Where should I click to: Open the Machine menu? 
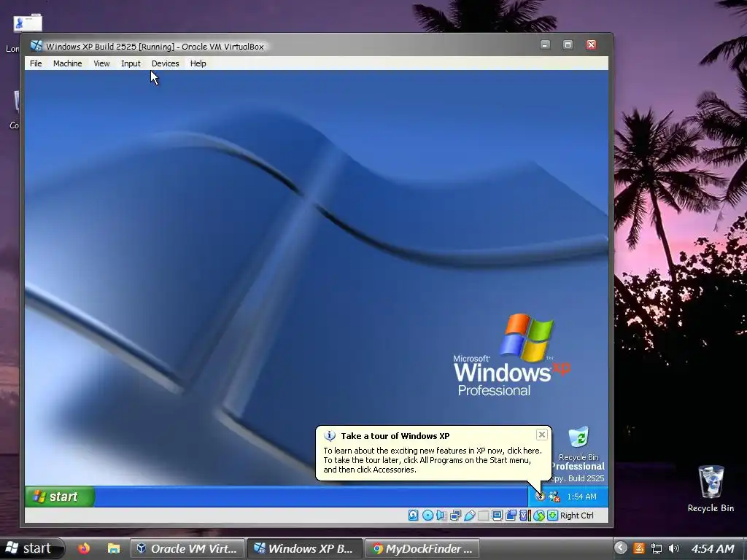[x=67, y=63]
